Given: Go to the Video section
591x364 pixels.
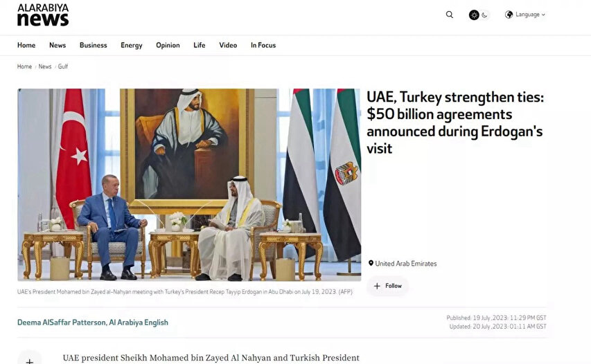Looking at the screenshot, I should click(228, 45).
